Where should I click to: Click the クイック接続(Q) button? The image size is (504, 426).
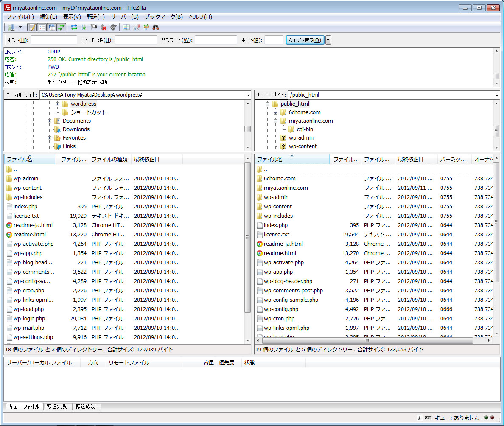[x=305, y=40]
